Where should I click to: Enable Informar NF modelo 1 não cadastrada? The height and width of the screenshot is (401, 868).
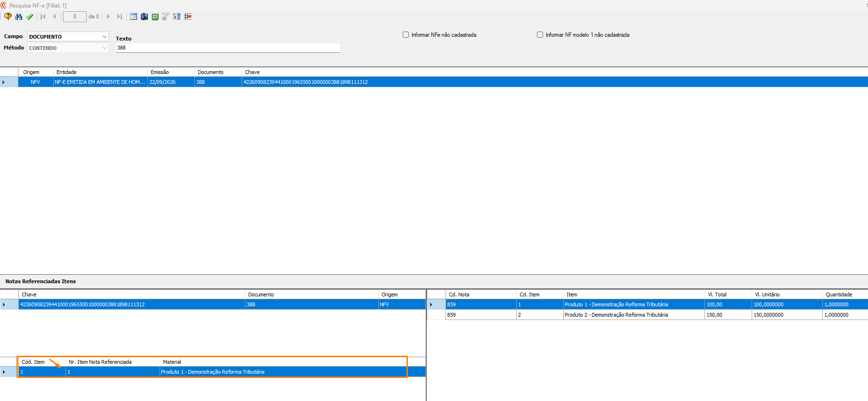pos(540,35)
